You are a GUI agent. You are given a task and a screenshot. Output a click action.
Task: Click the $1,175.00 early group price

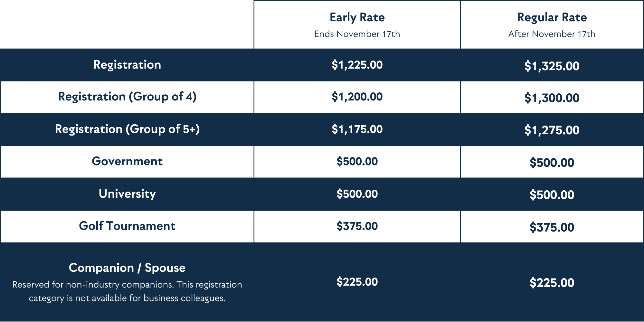357,129
